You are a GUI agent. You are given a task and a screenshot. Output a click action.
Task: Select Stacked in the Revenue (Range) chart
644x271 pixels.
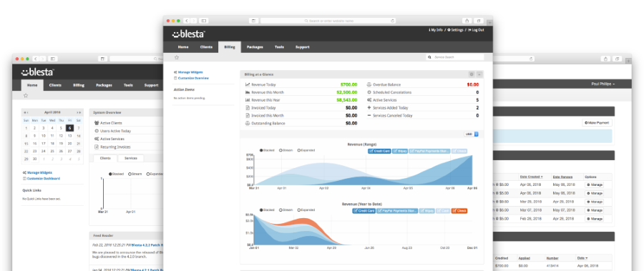268,150
